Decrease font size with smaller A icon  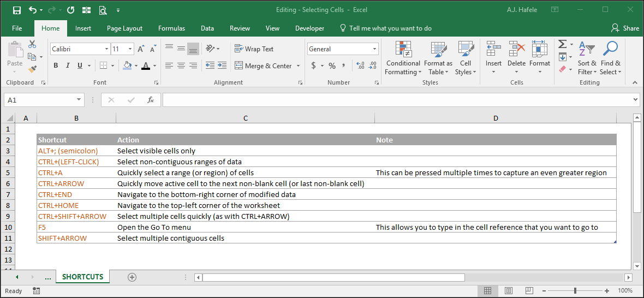point(153,49)
